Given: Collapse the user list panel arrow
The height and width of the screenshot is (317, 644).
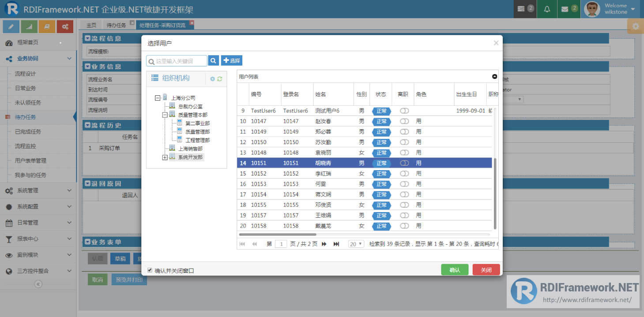Looking at the screenshot, I should click(x=495, y=77).
